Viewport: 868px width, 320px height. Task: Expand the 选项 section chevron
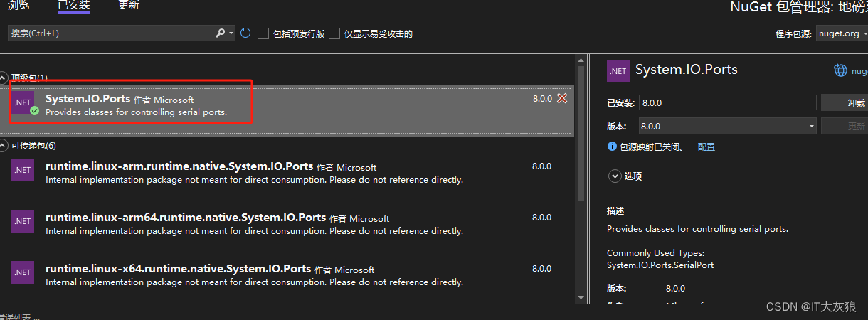614,176
